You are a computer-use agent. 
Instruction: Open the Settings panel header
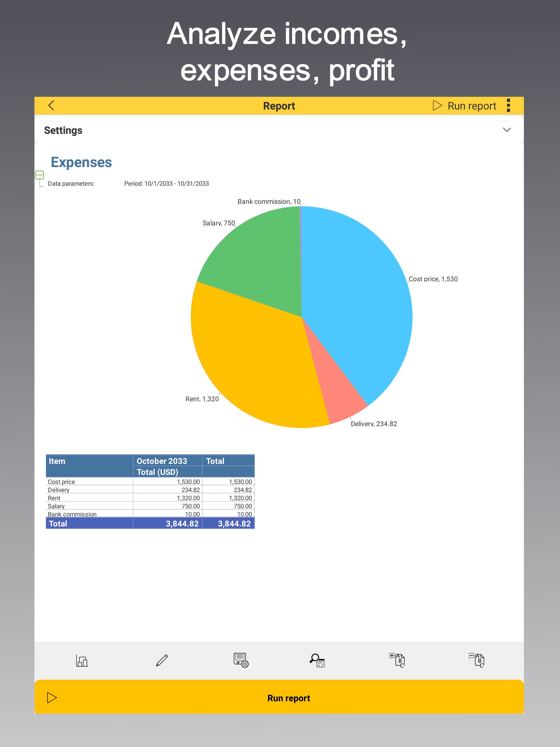pos(63,130)
